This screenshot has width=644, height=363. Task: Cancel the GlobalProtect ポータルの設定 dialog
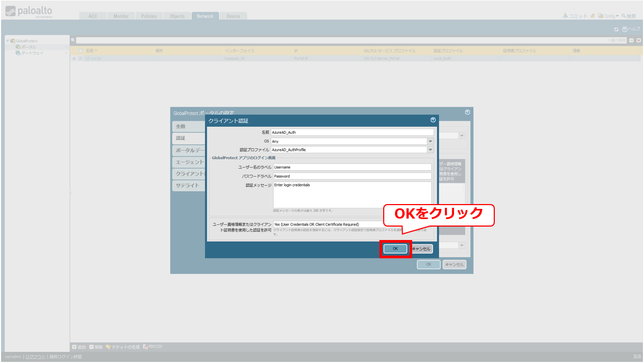point(454,265)
